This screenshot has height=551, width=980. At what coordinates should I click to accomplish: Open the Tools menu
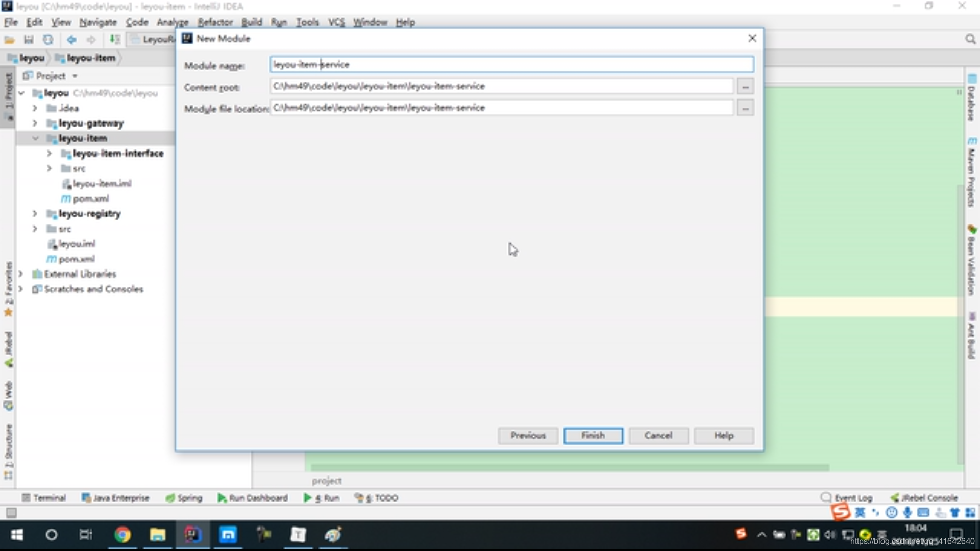307,22
